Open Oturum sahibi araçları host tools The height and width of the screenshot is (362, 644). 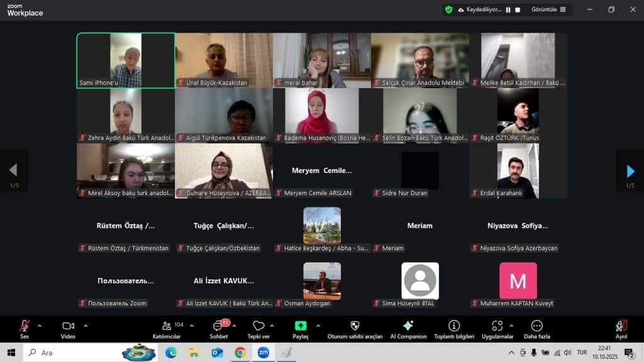tap(355, 329)
